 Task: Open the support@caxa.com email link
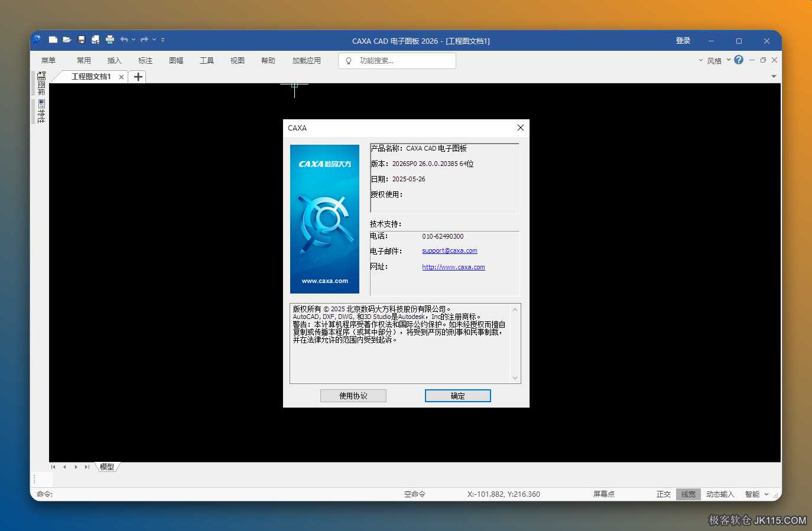449,251
